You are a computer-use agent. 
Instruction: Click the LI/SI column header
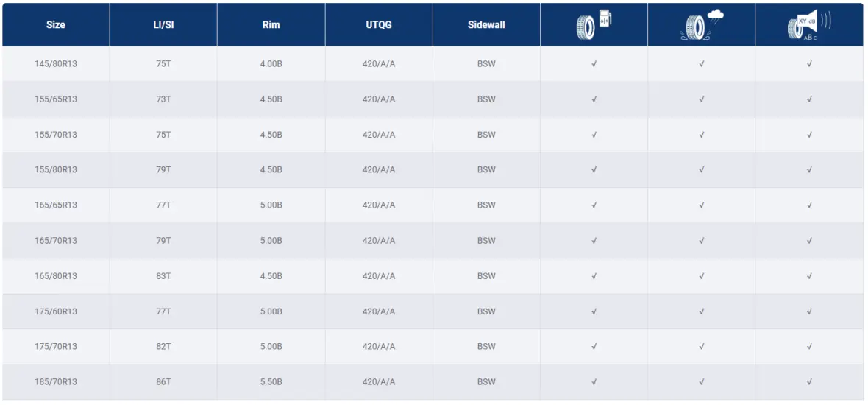pyautogui.click(x=163, y=25)
